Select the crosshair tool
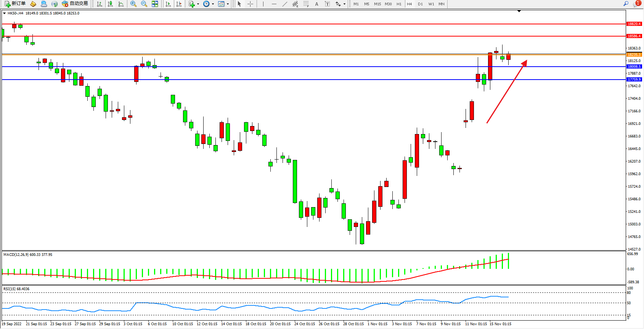This screenshot has height=329, width=644. point(250,4)
